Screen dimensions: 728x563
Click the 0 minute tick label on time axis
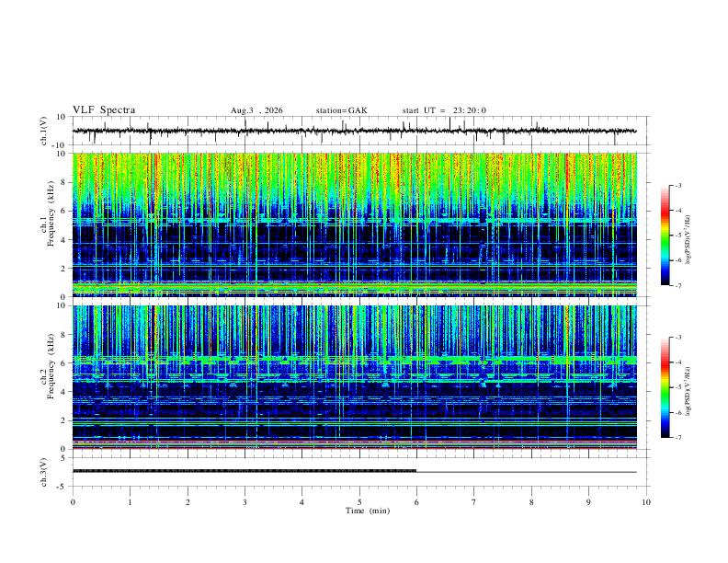tap(73, 502)
